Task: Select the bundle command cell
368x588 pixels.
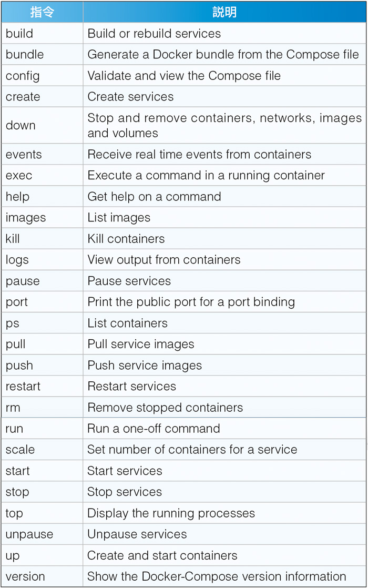Action: point(42,54)
